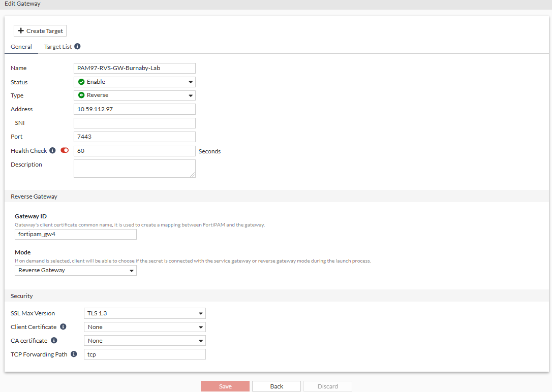Click the info icon next to TCP Forwarding Path
Screen dimensions: 552x392
tap(73, 353)
